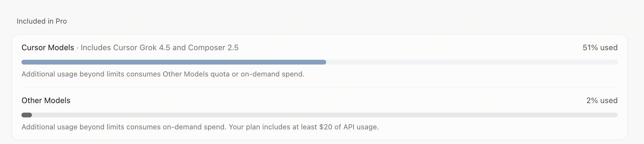The height and width of the screenshot is (144, 644).
Task: Click the Other Models usage progress bar
Action: [x=319, y=115]
